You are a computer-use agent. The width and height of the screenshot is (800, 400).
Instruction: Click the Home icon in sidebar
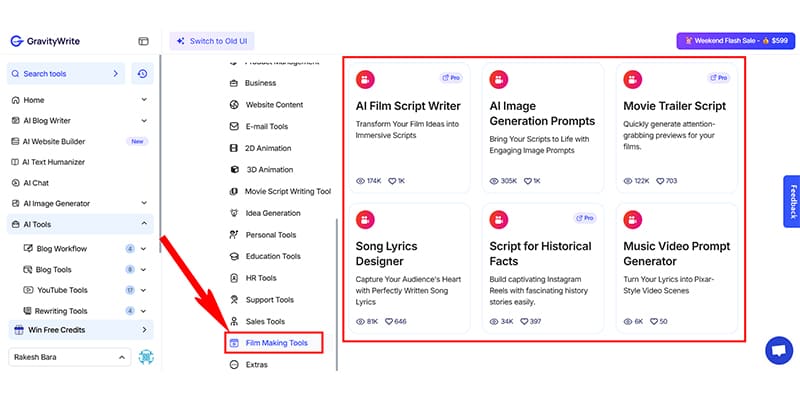(x=15, y=100)
